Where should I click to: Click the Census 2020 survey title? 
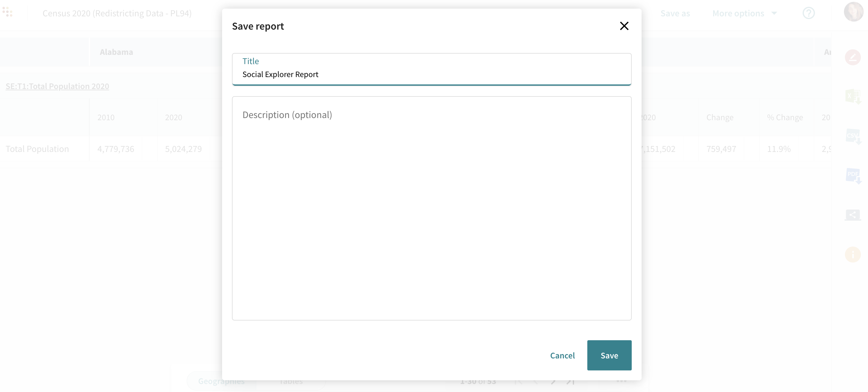tap(117, 13)
